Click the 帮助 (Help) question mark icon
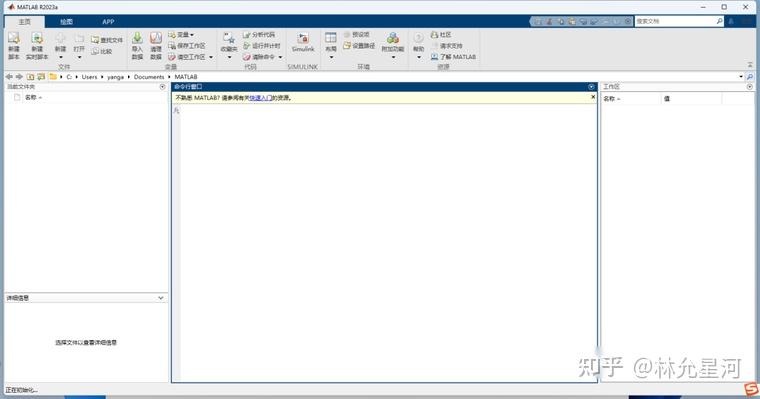Image resolution: width=760 pixels, height=399 pixels. (x=419, y=38)
